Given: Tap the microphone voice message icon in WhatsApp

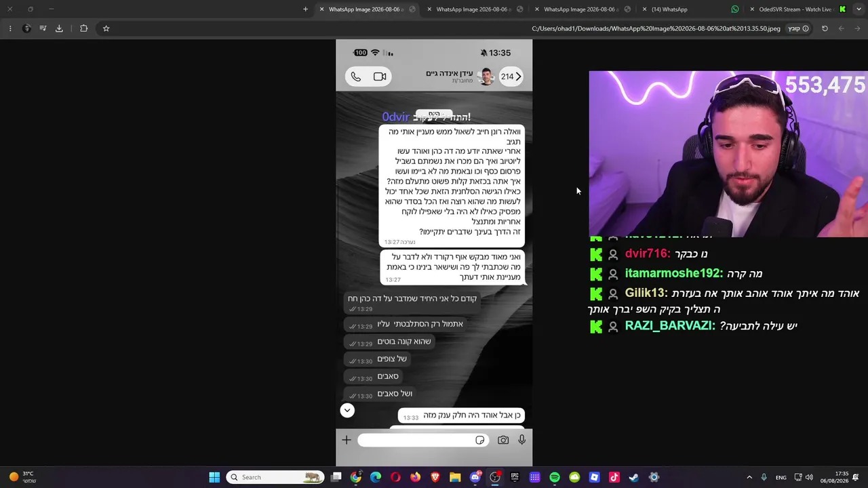Looking at the screenshot, I should tap(521, 441).
